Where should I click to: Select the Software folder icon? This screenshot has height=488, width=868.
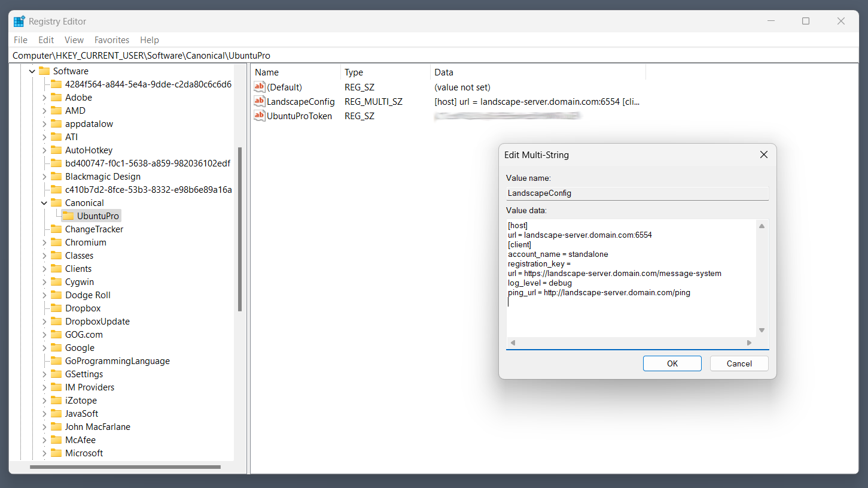pyautogui.click(x=44, y=71)
